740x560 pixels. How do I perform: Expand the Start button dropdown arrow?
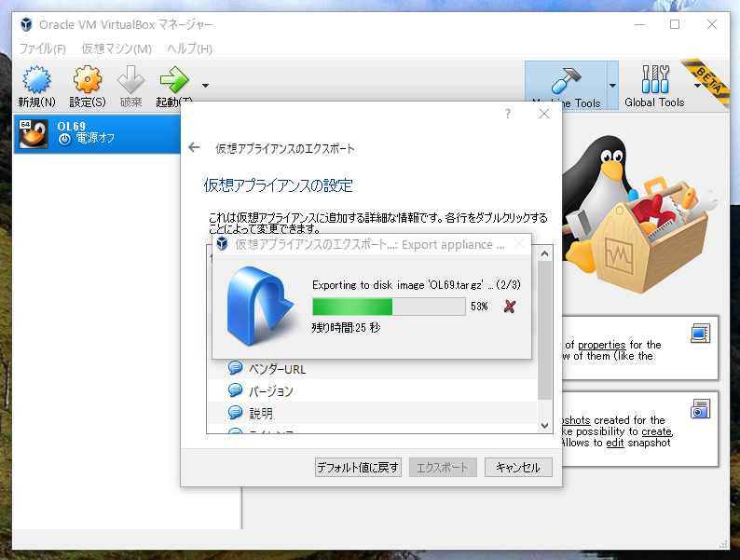click(x=205, y=86)
